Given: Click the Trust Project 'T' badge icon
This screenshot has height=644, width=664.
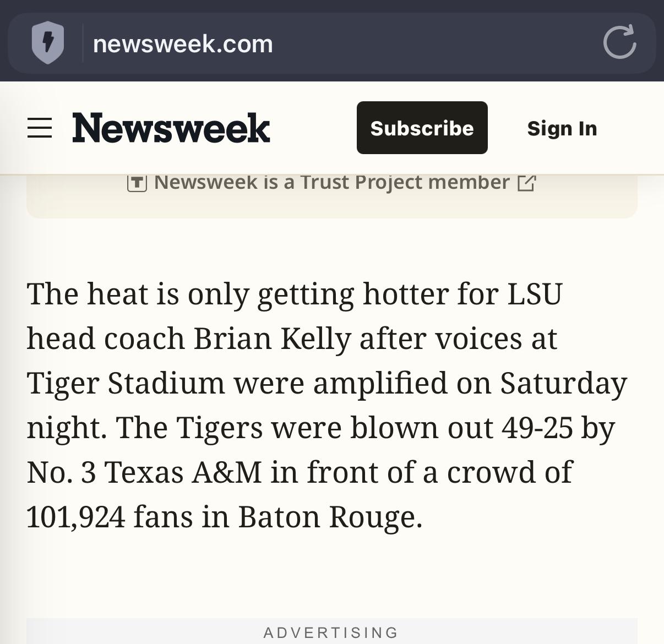Looking at the screenshot, I should [x=137, y=182].
